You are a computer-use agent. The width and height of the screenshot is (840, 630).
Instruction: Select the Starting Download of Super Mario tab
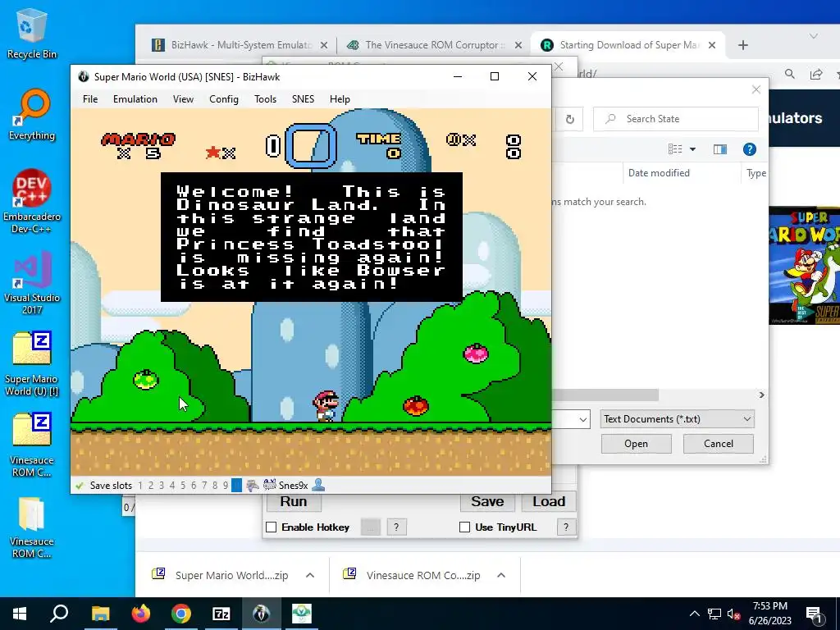pyautogui.click(x=628, y=45)
